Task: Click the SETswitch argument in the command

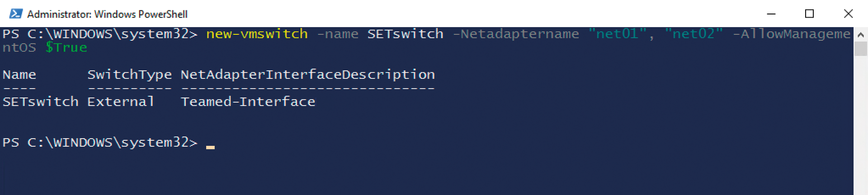Action: (406, 34)
